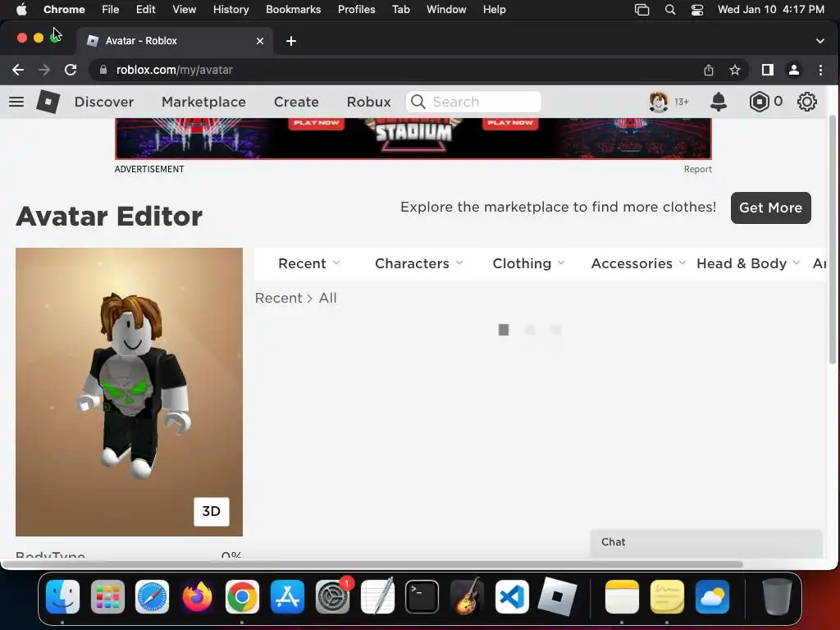This screenshot has width=840, height=630.
Task: Click the All breadcrumb label
Action: point(328,298)
